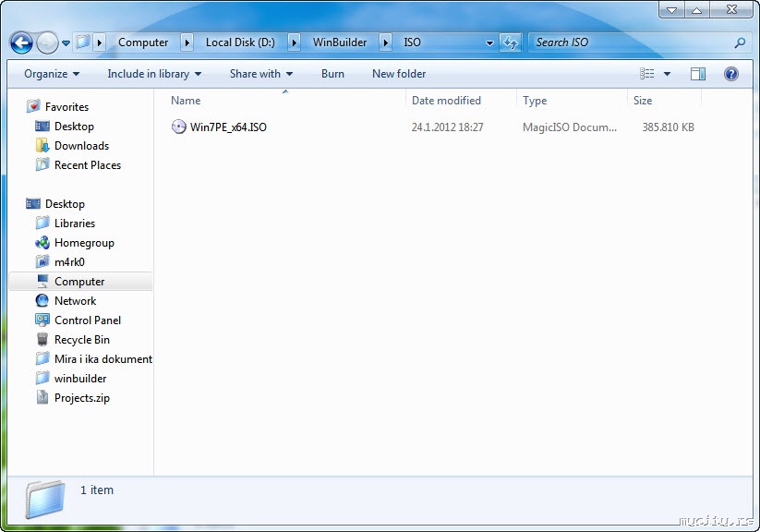
Task: Click the 385.810 KB size cell
Action: (x=668, y=127)
